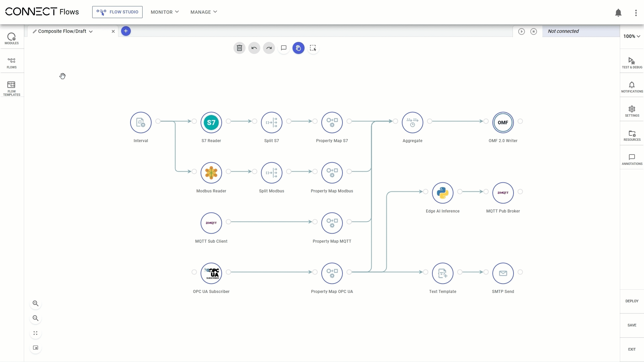This screenshot has height=362, width=644.
Task: Open the Flows sidebar panel
Action: coord(12,63)
